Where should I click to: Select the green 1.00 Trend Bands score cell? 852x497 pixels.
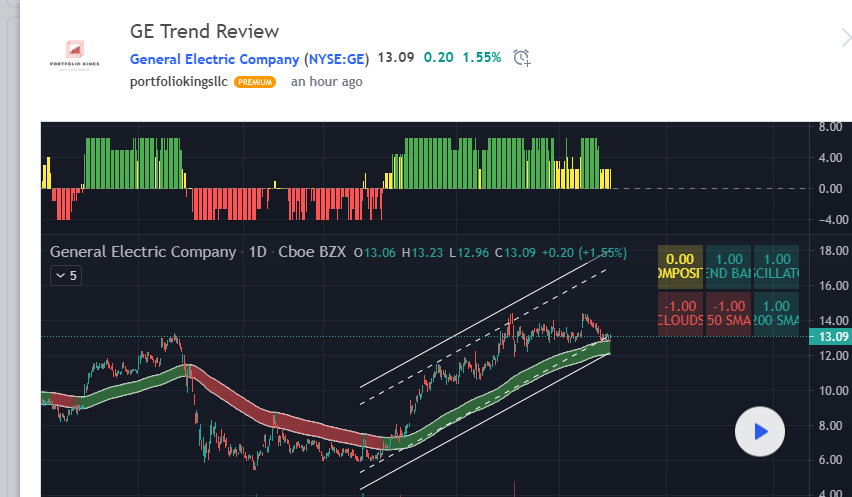(x=728, y=266)
